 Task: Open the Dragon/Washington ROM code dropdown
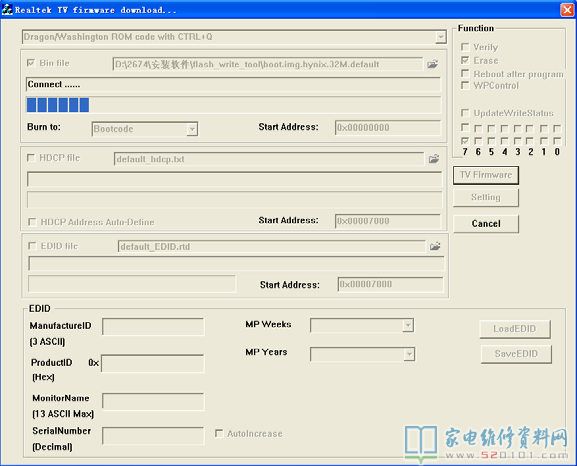[440, 37]
